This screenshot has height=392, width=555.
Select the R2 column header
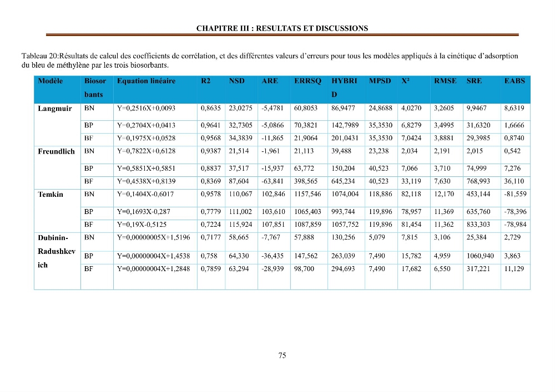coord(206,81)
